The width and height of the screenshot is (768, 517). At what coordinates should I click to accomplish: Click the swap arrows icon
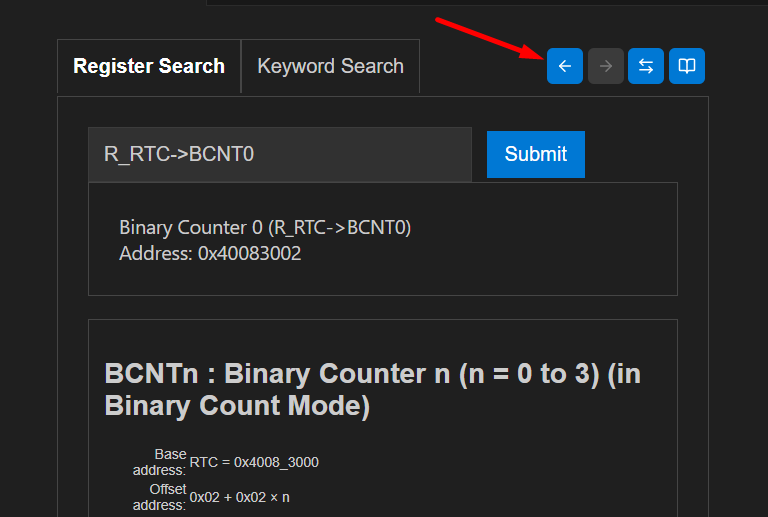(x=646, y=66)
